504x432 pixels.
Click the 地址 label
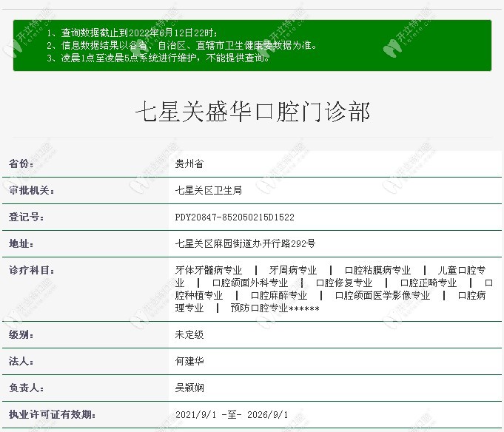coord(21,244)
